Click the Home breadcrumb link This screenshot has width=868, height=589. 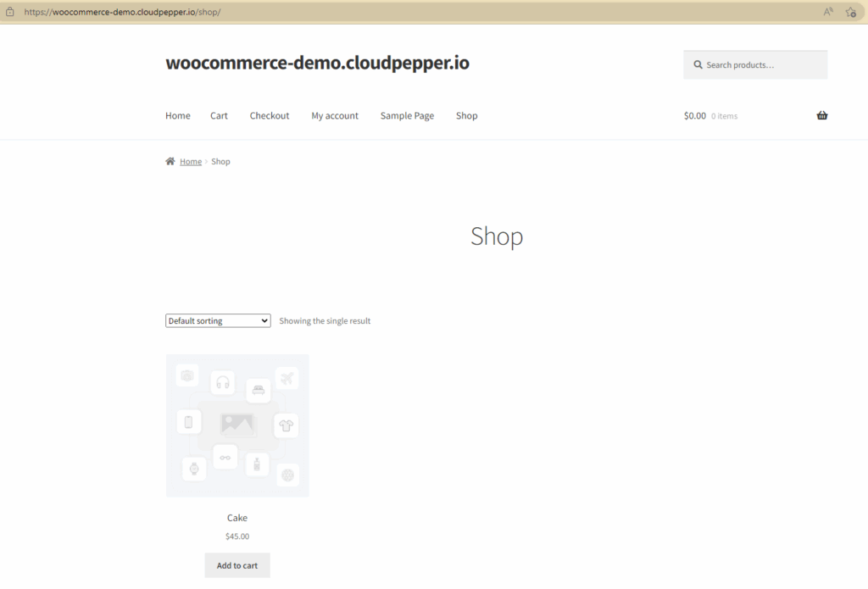click(191, 160)
